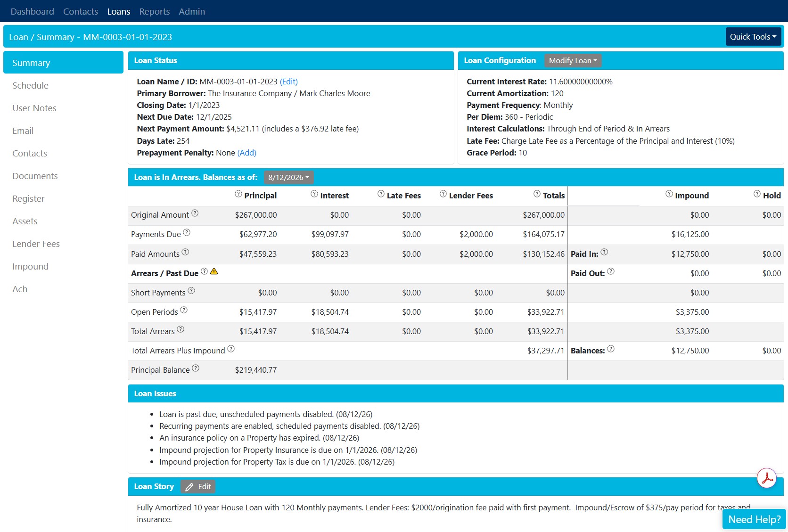The width and height of the screenshot is (788, 532).
Task: Open the Lender Fees sidebar tab
Action: point(63,244)
